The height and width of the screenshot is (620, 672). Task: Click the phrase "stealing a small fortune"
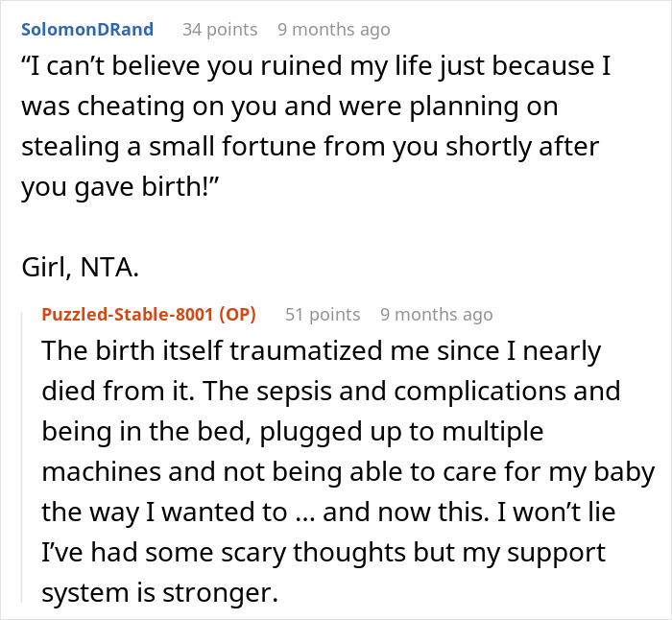(x=133, y=148)
